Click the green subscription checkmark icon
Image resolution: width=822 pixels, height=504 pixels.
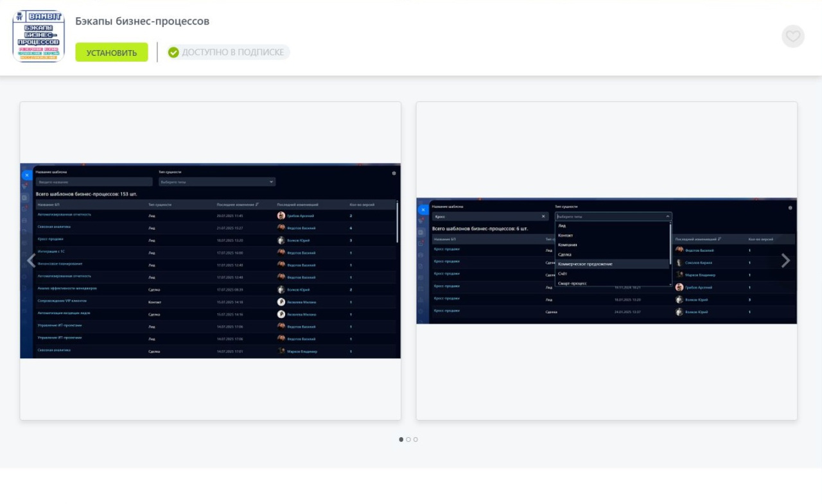point(173,53)
